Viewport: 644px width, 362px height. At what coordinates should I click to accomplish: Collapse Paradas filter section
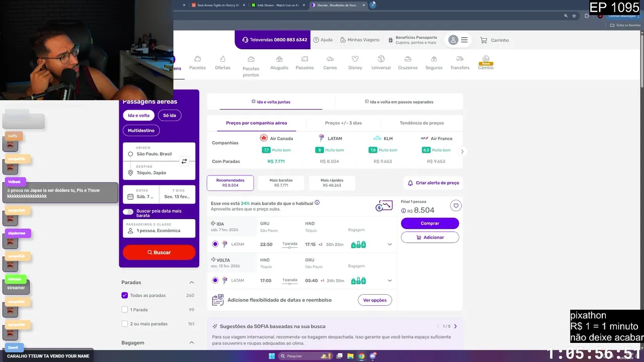coord(192,283)
